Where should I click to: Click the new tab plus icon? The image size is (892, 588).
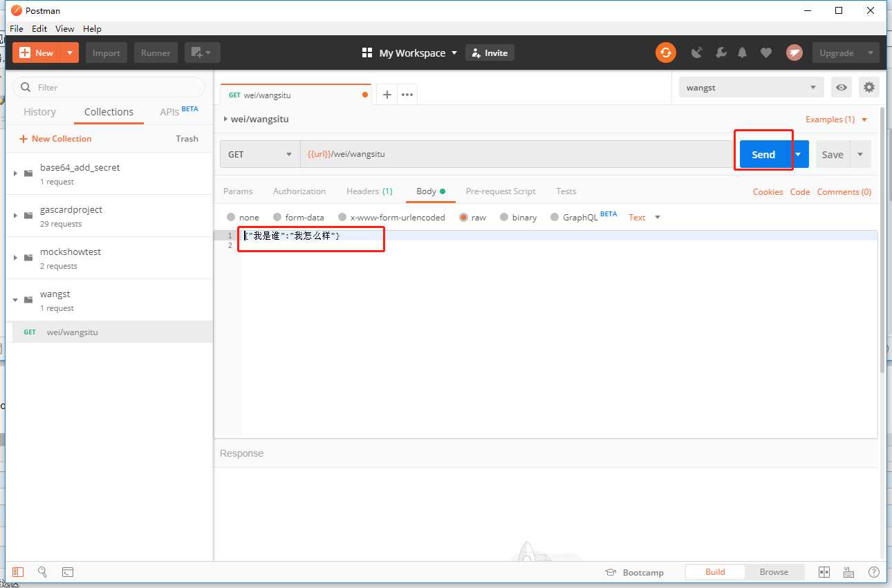(387, 95)
